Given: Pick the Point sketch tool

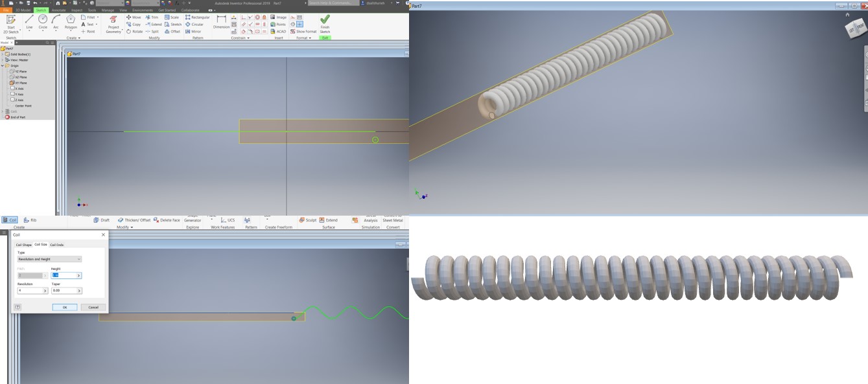Looking at the screenshot, I should (x=88, y=31).
